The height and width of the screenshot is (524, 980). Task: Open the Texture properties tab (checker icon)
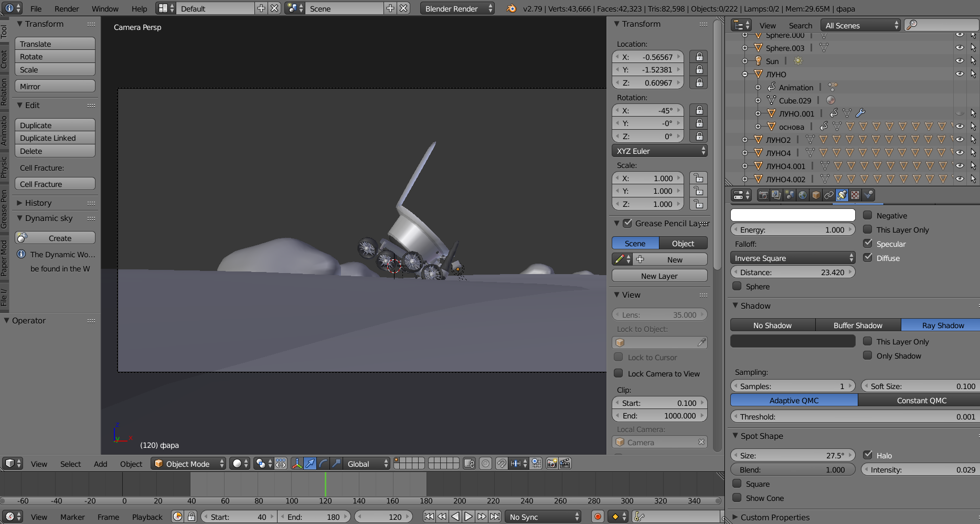855,195
